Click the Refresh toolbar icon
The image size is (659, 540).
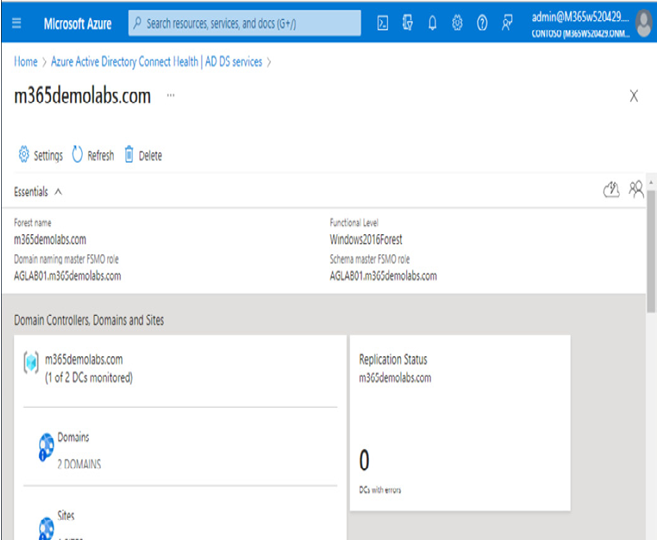[77, 155]
